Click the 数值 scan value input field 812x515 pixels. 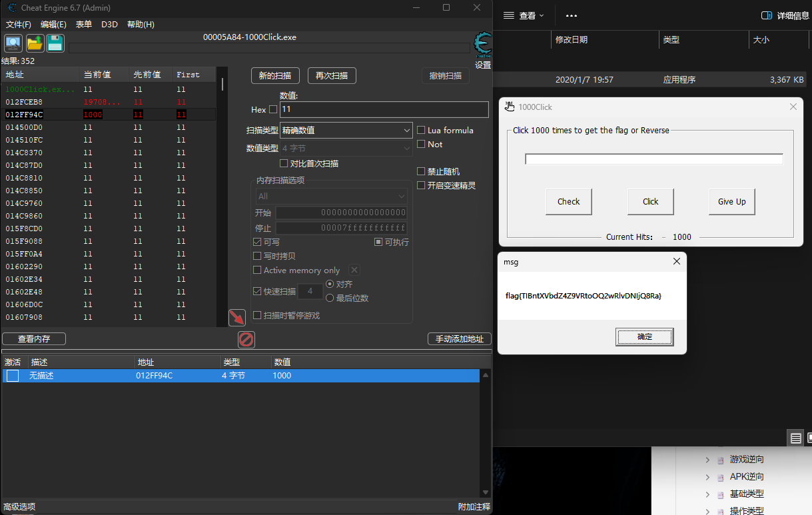click(x=384, y=109)
